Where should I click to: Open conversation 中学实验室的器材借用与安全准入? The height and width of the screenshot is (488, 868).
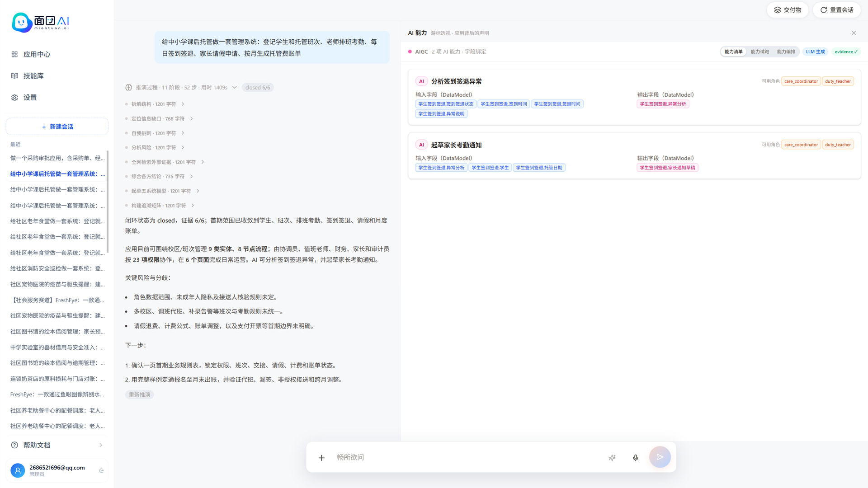pyautogui.click(x=57, y=347)
